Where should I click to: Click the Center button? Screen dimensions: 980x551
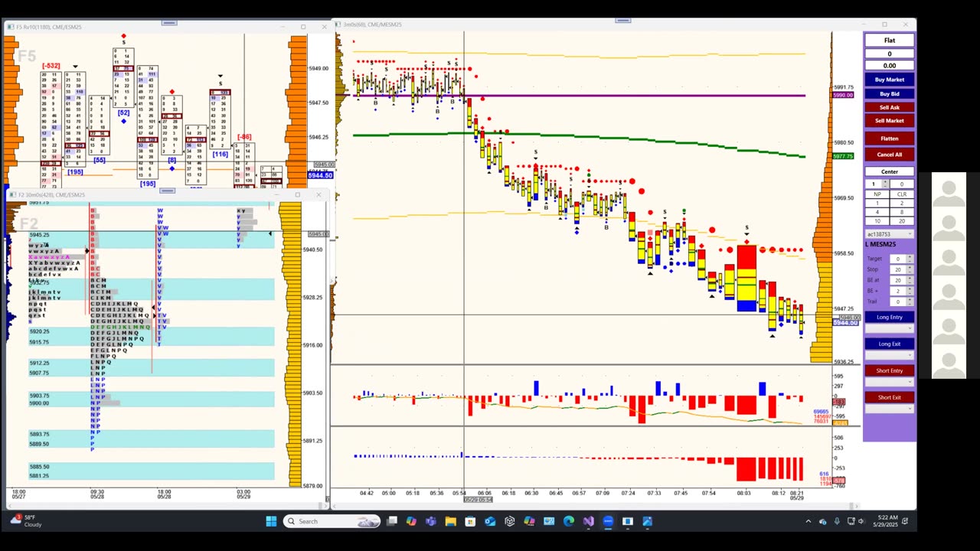(x=889, y=171)
